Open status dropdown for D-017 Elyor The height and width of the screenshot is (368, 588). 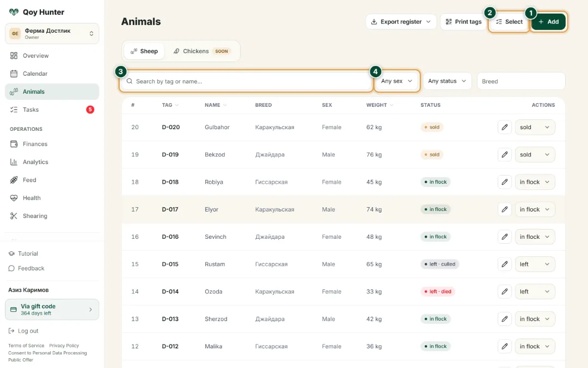pos(535,209)
